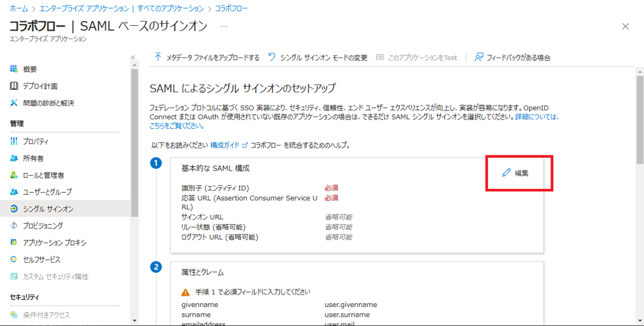Click the checklist icon beside このアプリケーションをTest
Image resolution: width=644 pixels, height=326 pixels.
[x=380, y=57]
